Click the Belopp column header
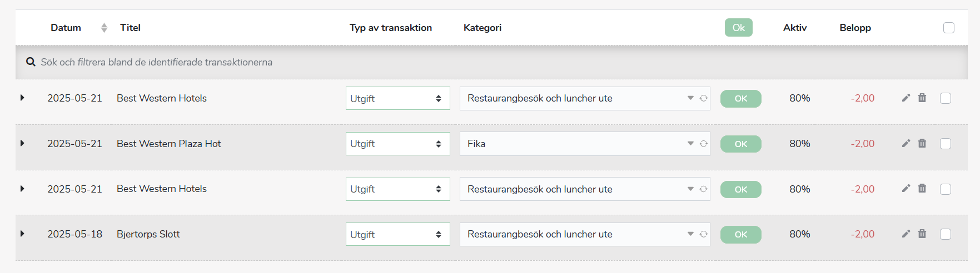 (x=855, y=28)
